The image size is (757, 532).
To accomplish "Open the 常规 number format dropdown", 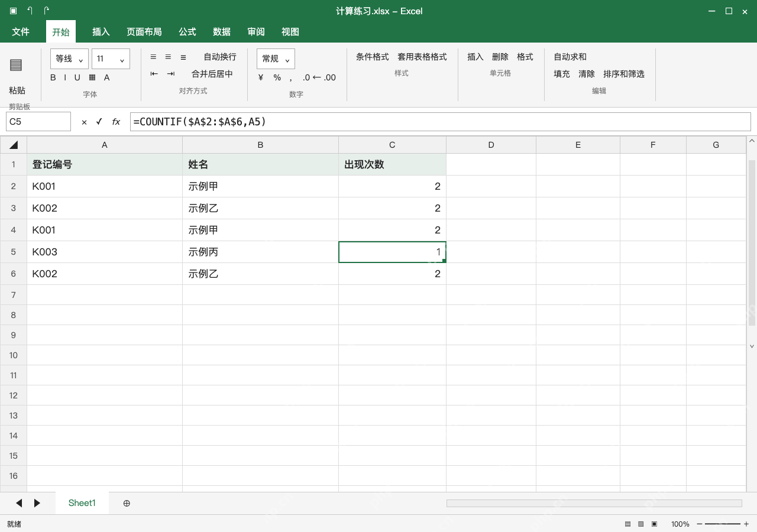I will (x=276, y=59).
